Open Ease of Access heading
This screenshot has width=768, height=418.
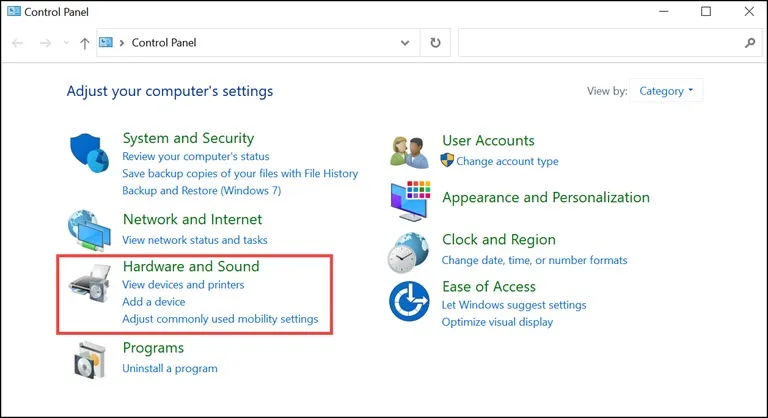coord(489,287)
